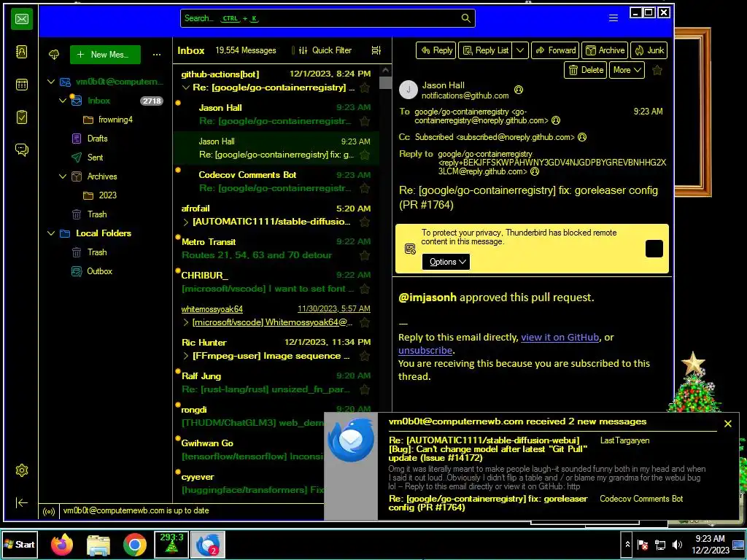The width and height of the screenshot is (747, 560).
Task: Star the CHRIBUR_ message
Action: tap(365, 289)
